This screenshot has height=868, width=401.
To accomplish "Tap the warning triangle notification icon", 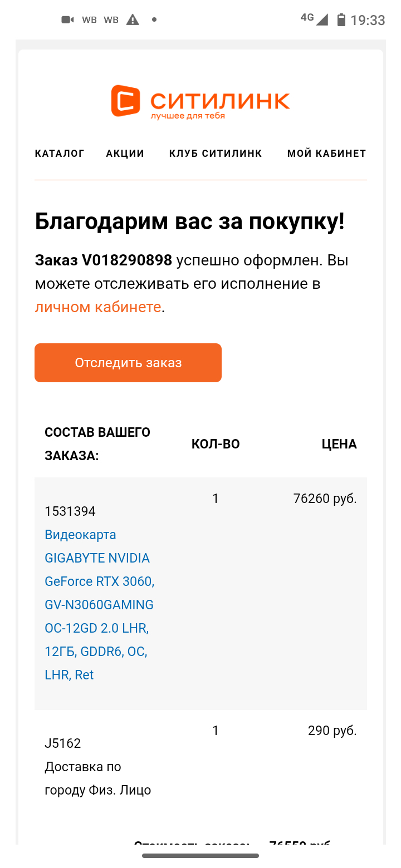I will coord(133,20).
